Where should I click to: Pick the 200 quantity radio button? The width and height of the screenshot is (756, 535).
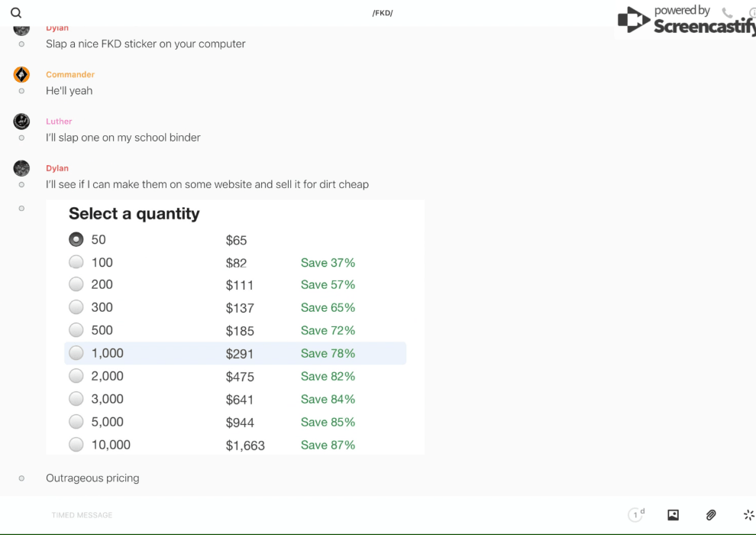click(76, 284)
